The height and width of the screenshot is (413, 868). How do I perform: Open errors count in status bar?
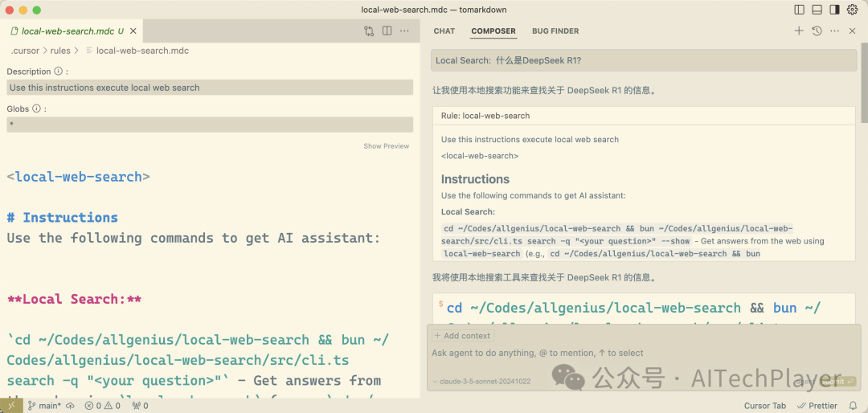92,406
